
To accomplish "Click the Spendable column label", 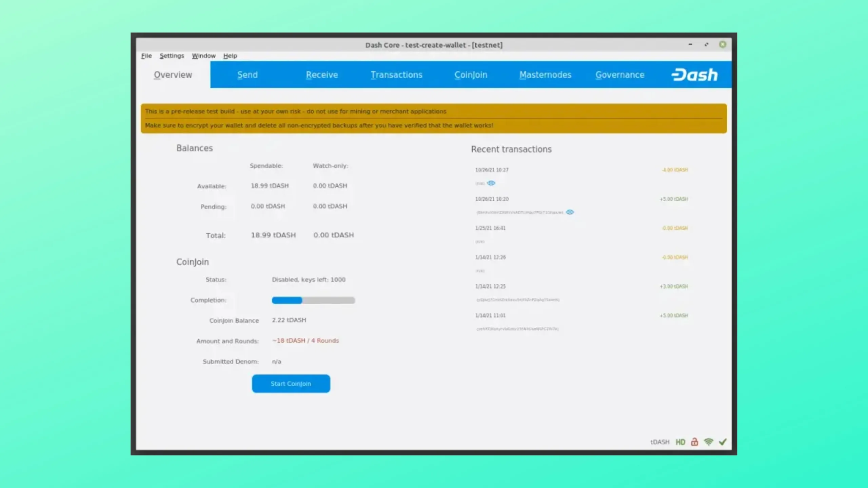I will pyautogui.click(x=266, y=166).
